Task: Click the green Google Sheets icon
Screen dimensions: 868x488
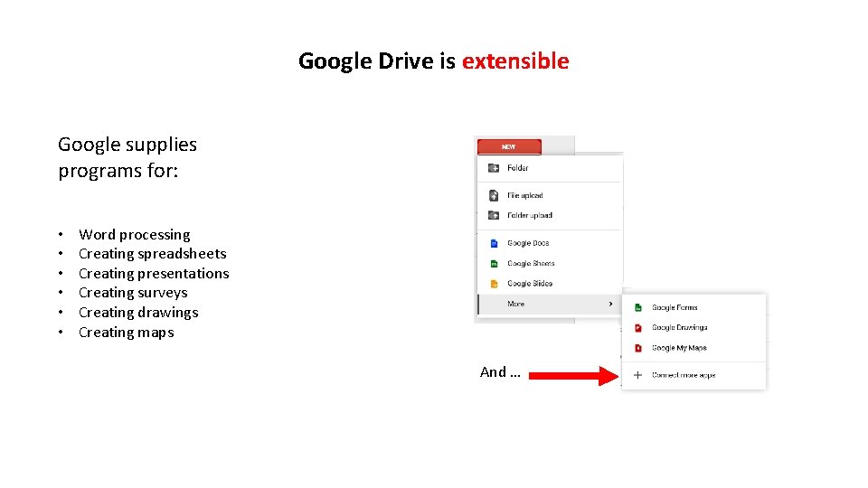Action: tap(494, 264)
